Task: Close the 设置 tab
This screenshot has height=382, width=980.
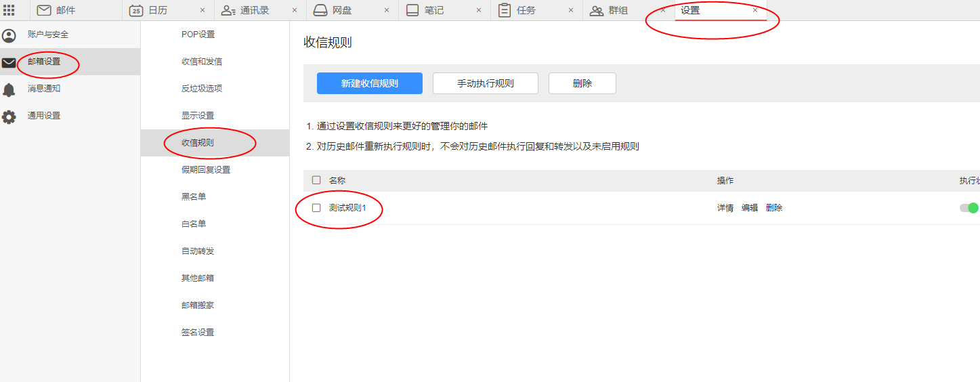Action: (755, 10)
